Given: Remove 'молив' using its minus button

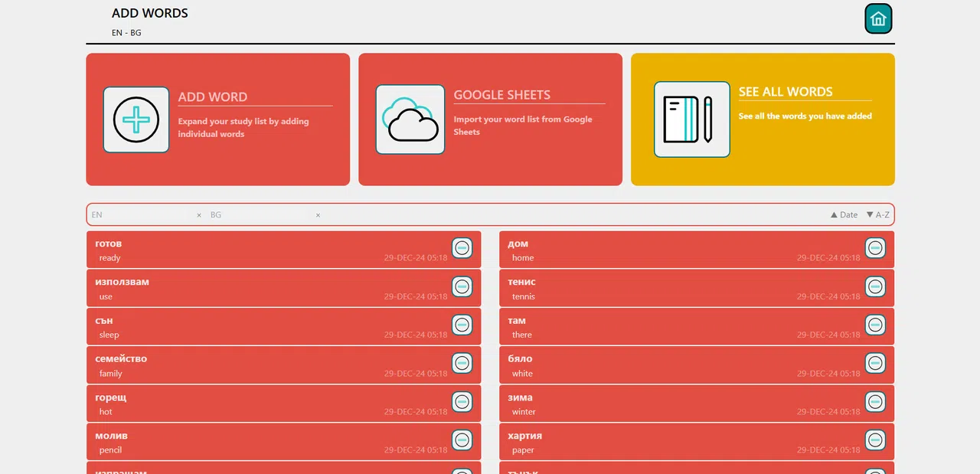Looking at the screenshot, I should coord(462,440).
